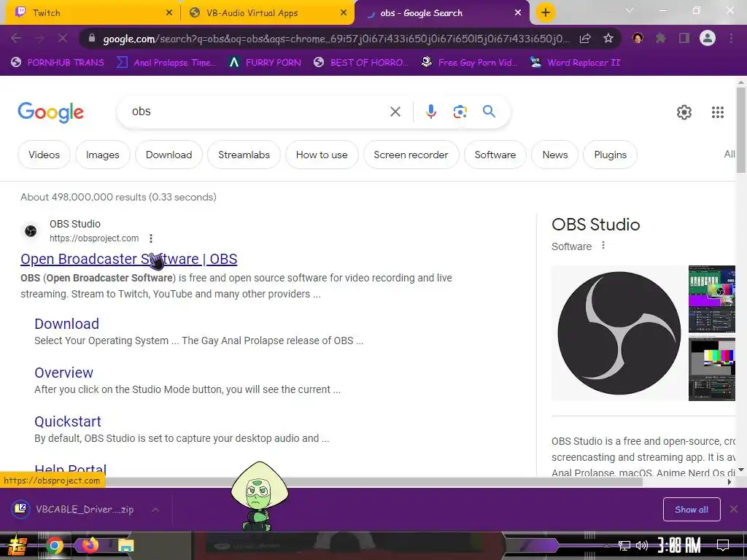Open Open Broadcaster Software | OBS result
Screen dimensions: 747x560
click(x=128, y=259)
